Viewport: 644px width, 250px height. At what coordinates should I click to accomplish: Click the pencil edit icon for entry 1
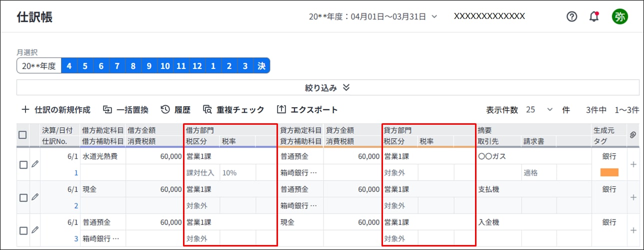(34, 164)
